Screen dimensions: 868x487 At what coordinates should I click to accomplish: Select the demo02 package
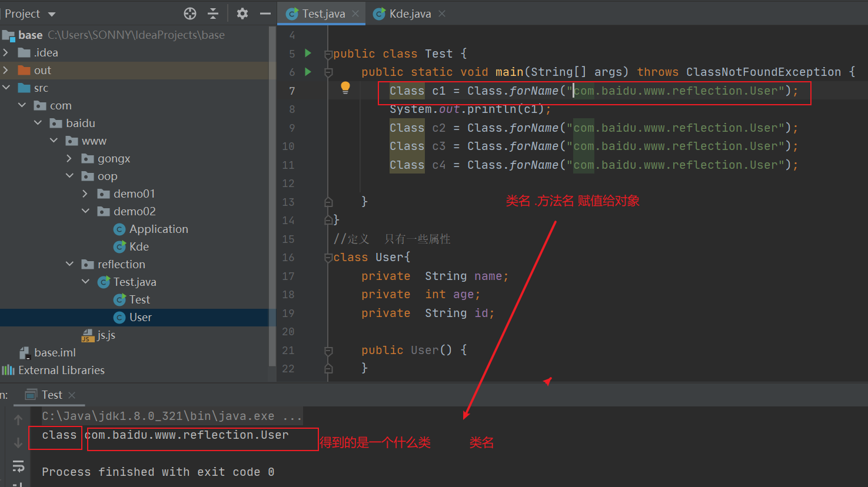pos(134,211)
